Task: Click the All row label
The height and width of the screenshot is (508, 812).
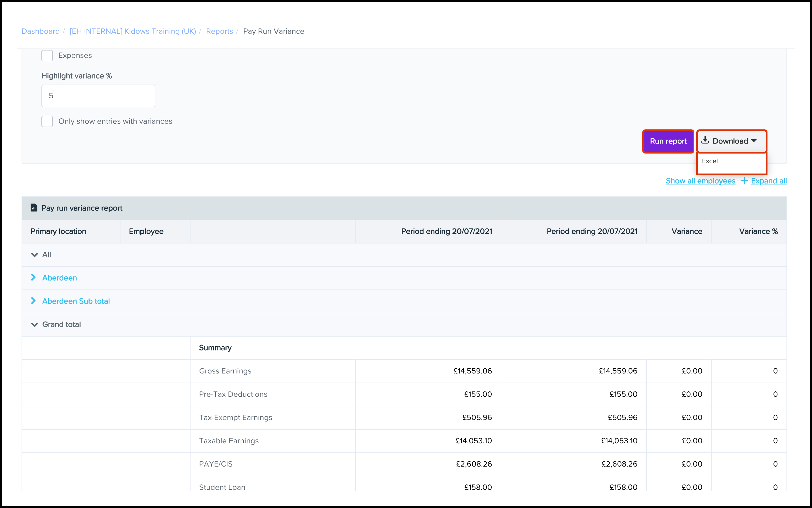Action: tap(46, 255)
